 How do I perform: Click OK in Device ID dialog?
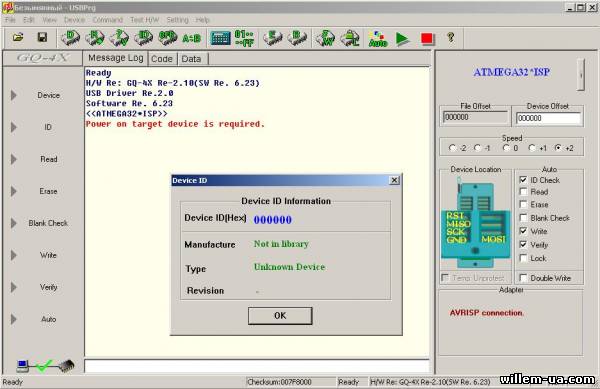click(x=280, y=316)
